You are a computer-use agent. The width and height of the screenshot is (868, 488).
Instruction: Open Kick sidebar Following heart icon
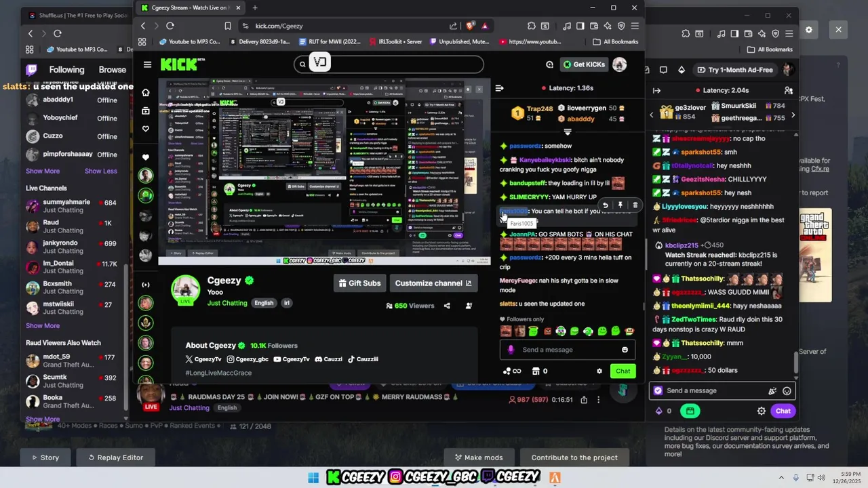tap(145, 129)
